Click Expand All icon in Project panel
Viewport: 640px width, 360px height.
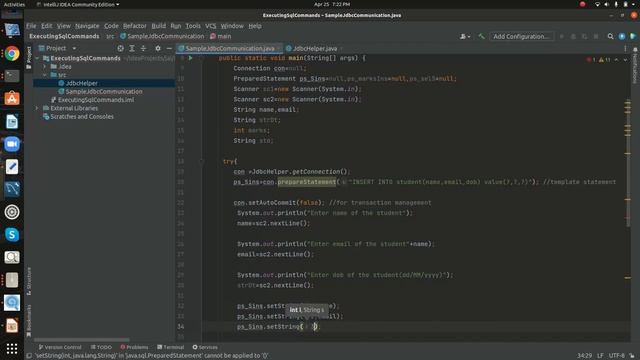pyautogui.click(x=132, y=48)
